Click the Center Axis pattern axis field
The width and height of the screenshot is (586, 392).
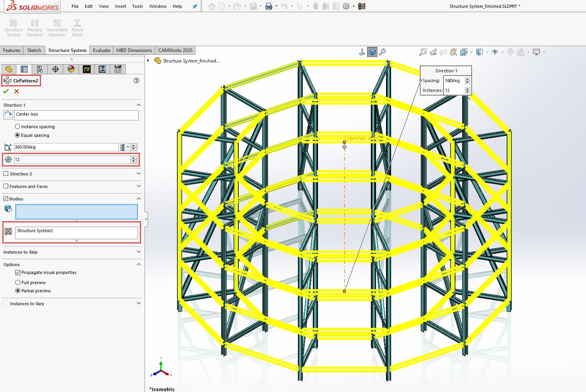click(x=77, y=115)
